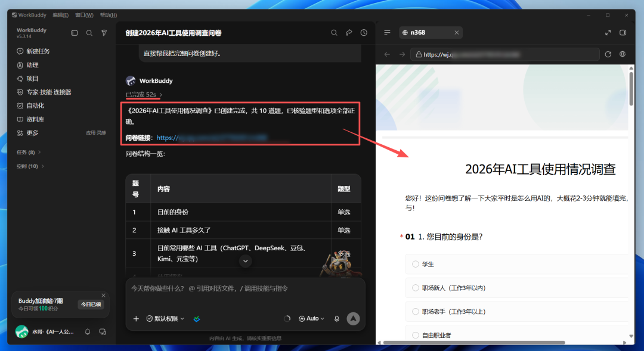Viewport: 644px width, 351px height.
Task: Select 职场新人（工作3年以内） option
Action: pos(416,288)
